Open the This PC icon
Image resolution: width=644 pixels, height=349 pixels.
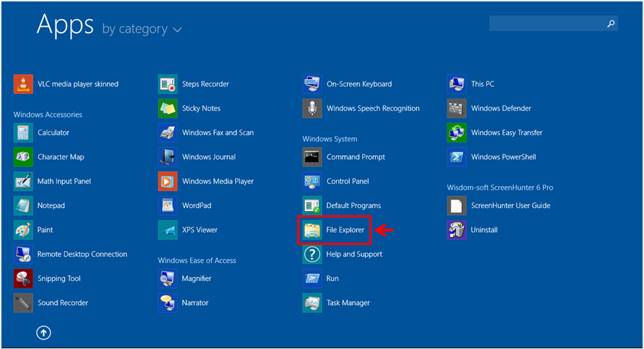456,84
